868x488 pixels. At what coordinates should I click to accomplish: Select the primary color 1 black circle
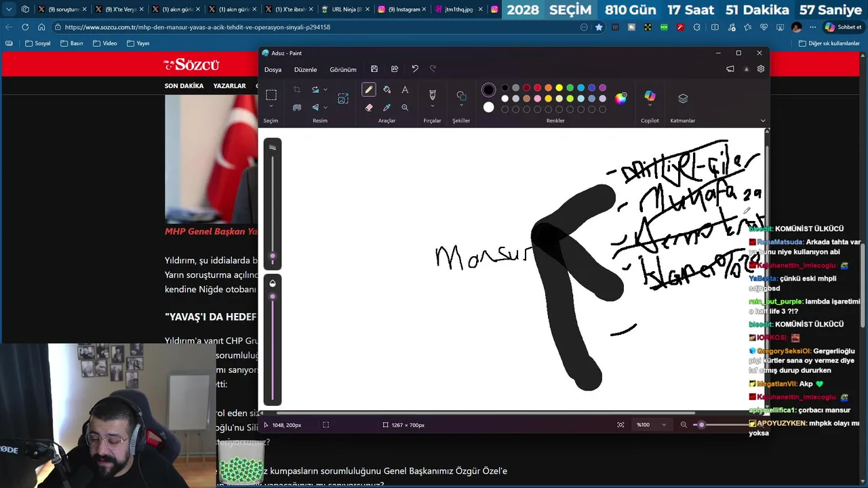488,89
